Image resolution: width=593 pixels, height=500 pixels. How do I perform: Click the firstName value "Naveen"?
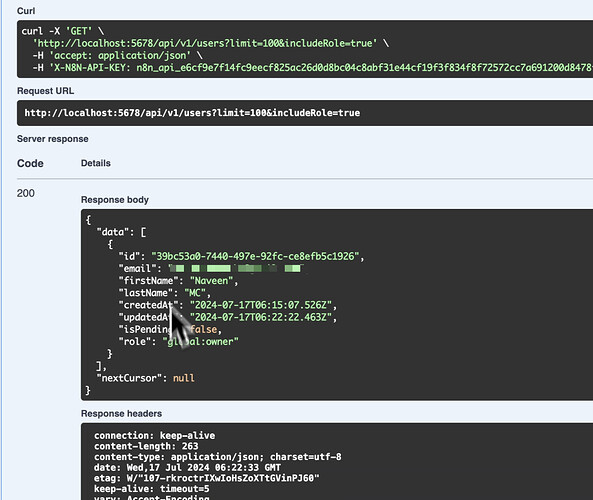211,281
